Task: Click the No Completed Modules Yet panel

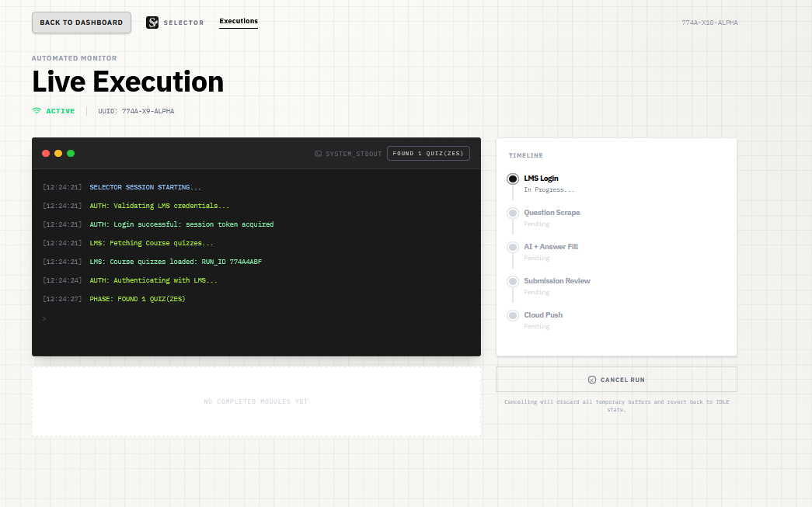Action: [x=256, y=401]
